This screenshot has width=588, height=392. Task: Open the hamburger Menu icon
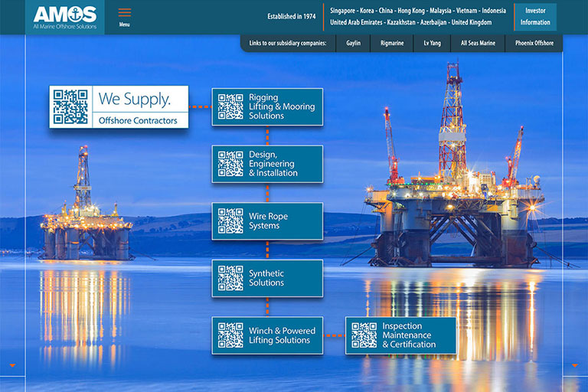pos(124,14)
